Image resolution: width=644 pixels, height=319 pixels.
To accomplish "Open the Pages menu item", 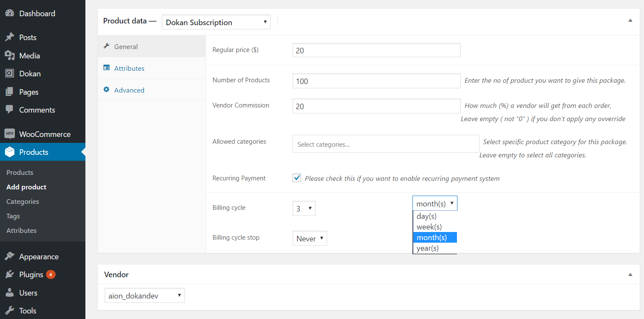I will tap(43, 92).
